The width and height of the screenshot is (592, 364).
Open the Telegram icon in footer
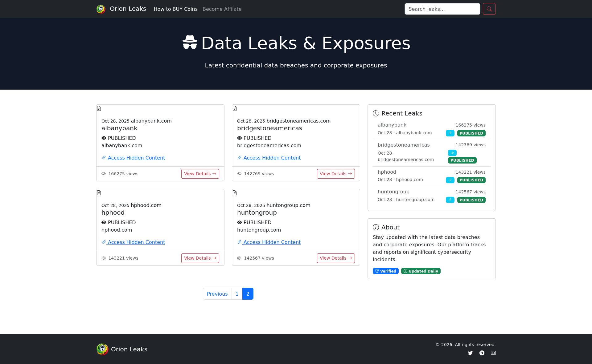pyautogui.click(x=482, y=353)
